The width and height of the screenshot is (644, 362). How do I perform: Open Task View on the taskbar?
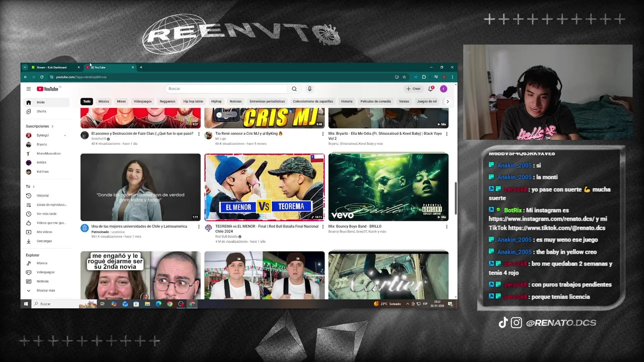coord(102,304)
